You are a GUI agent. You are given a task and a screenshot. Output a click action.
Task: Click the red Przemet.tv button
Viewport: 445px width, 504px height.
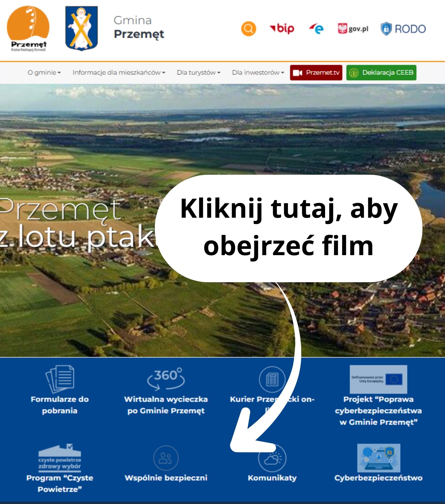click(316, 73)
